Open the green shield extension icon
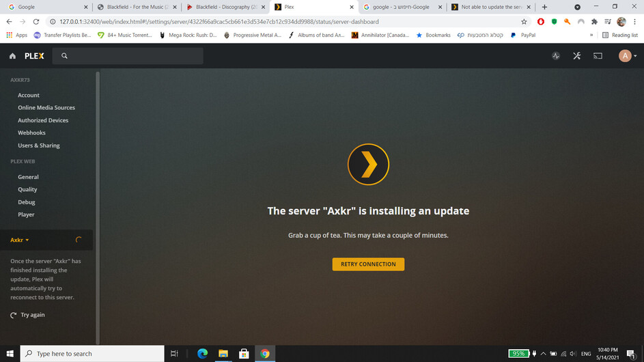Screen dimensions: 644x362 point(554,22)
